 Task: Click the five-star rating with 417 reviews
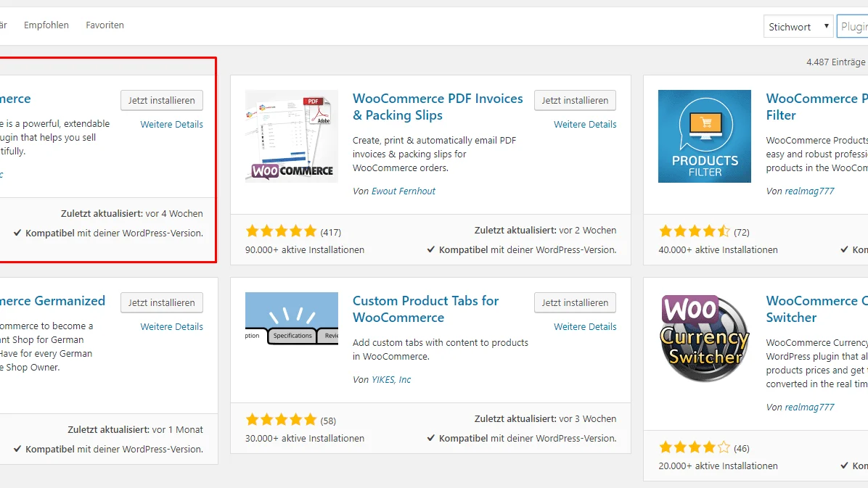pos(281,231)
